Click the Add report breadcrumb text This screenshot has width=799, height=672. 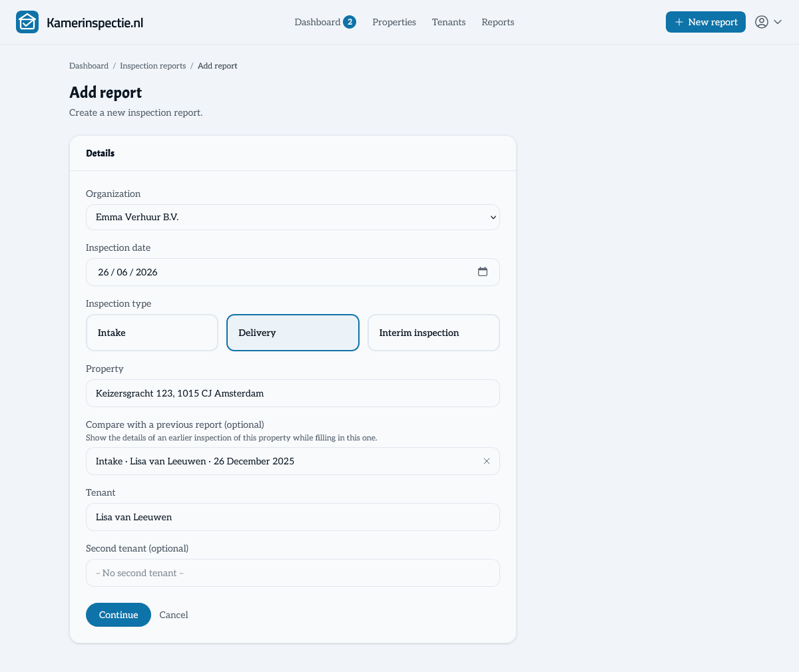218,66
